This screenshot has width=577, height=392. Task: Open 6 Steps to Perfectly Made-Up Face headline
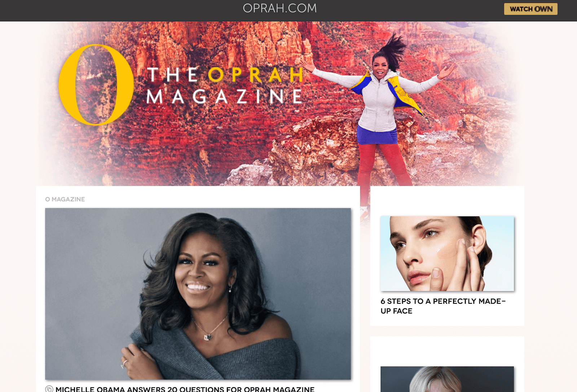point(443,306)
